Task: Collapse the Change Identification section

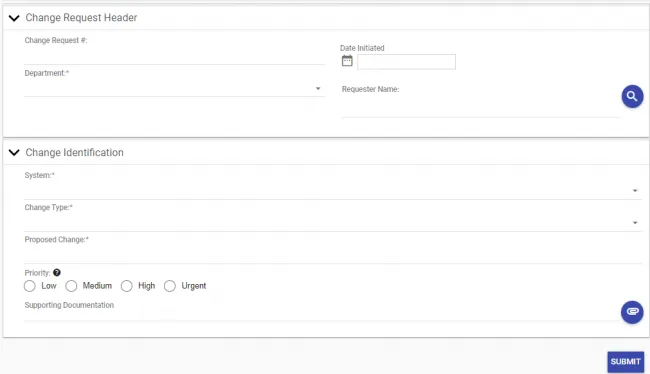Action: click(14, 153)
